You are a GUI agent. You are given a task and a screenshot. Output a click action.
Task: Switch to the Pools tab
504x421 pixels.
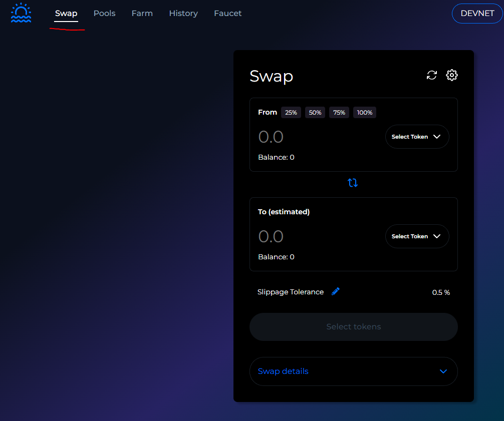[x=104, y=14]
